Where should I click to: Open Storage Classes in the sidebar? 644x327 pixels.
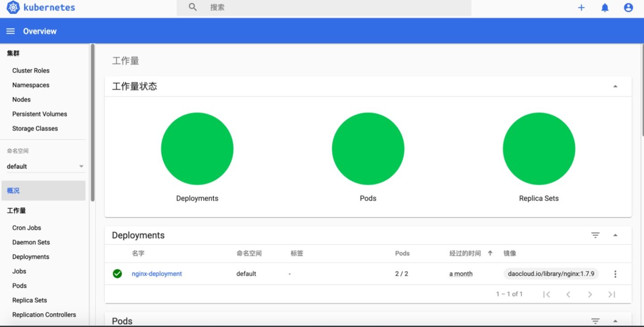tap(35, 128)
